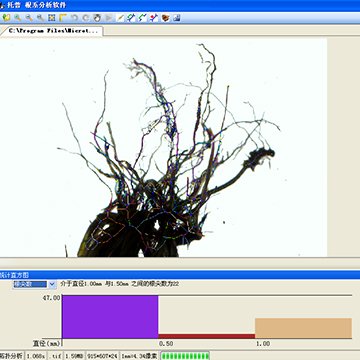Click the '915*607*24' status bar entry
The width and height of the screenshot is (360, 360).
(x=103, y=356)
